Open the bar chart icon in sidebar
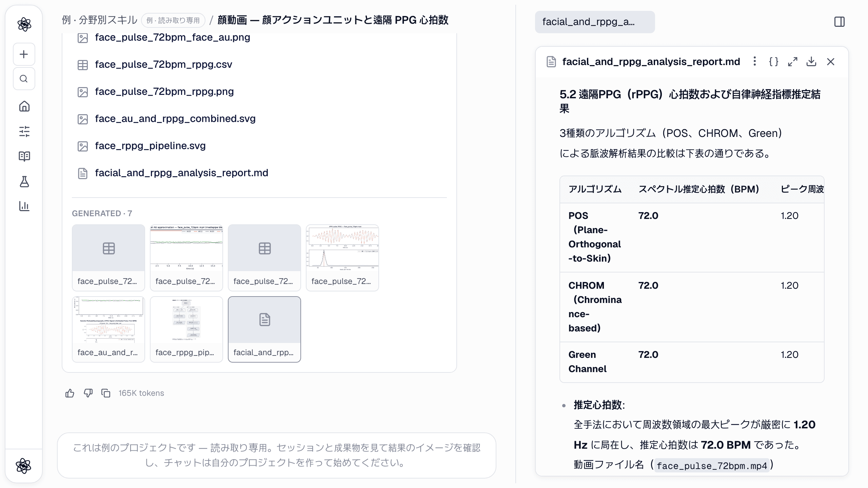868x488 pixels. coord(24,206)
